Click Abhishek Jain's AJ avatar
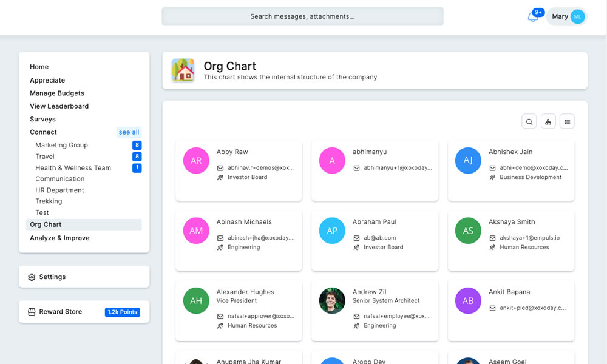This screenshot has width=607, height=364. [x=468, y=161]
